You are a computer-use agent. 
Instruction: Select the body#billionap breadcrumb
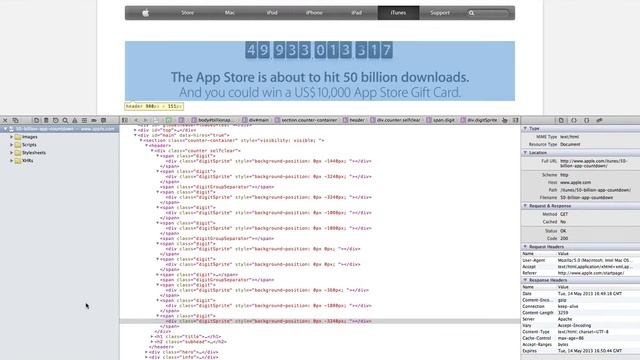[x=212, y=120]
